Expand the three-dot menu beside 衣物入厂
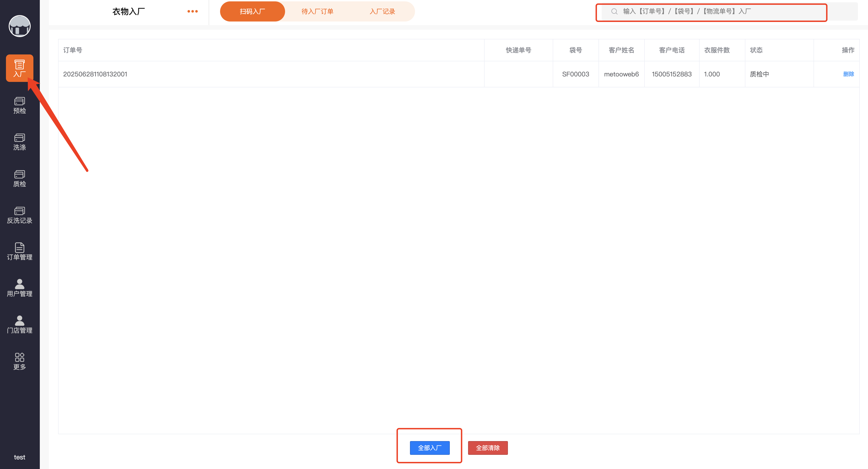 (192, 11)
